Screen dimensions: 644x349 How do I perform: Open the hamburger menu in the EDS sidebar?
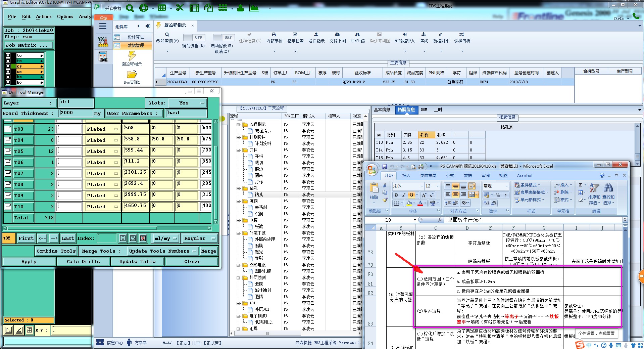(x=103, y=26)
